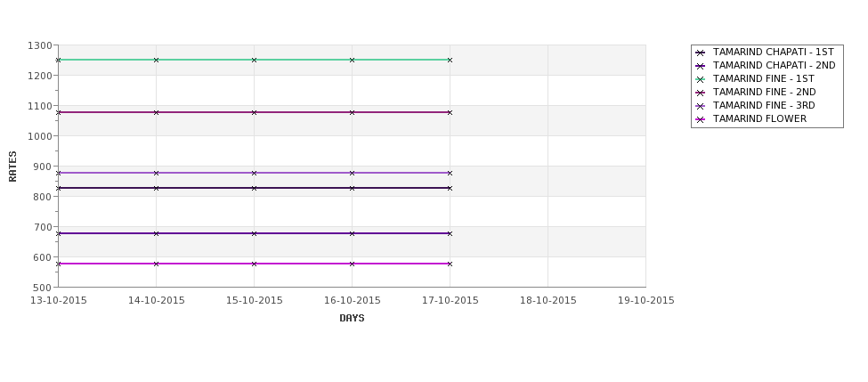Click the TAMARIND CHAPATI - 1ST legend marker

(x=701, y=53)
